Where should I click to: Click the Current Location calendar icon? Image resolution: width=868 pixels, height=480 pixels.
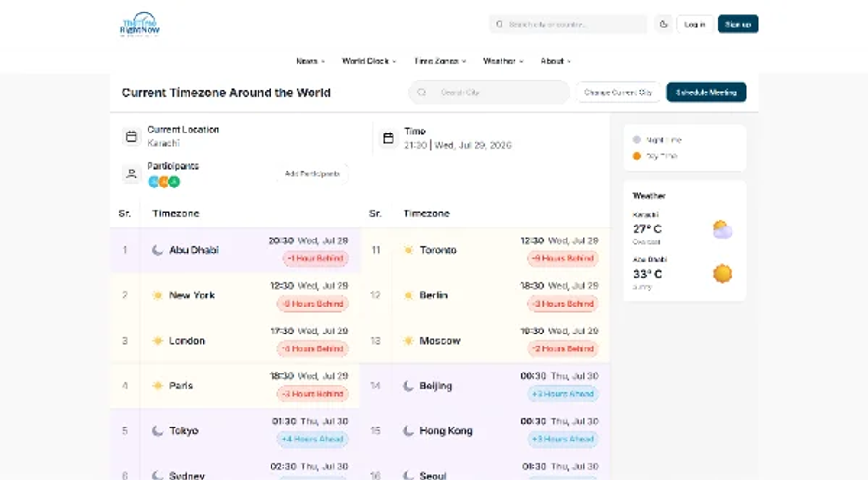coord(131,136)
